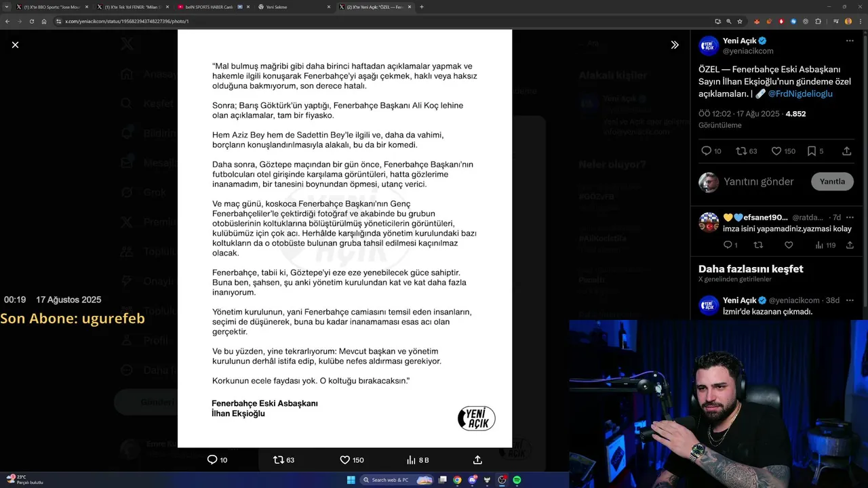The image size is (868, 488).
Task: View analytics showing 119 on efsane190 reply
Action: (x=825, y=245)
